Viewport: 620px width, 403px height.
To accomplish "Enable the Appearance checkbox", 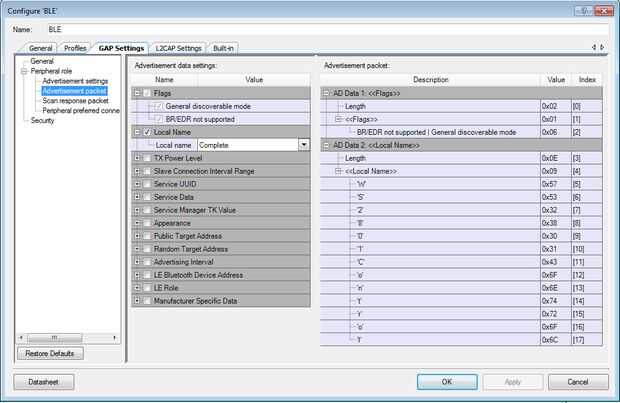I will [147, 223].
